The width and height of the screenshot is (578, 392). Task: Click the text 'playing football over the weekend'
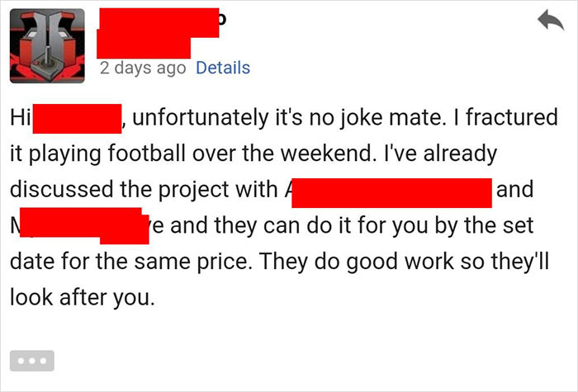tap(201, 153)
